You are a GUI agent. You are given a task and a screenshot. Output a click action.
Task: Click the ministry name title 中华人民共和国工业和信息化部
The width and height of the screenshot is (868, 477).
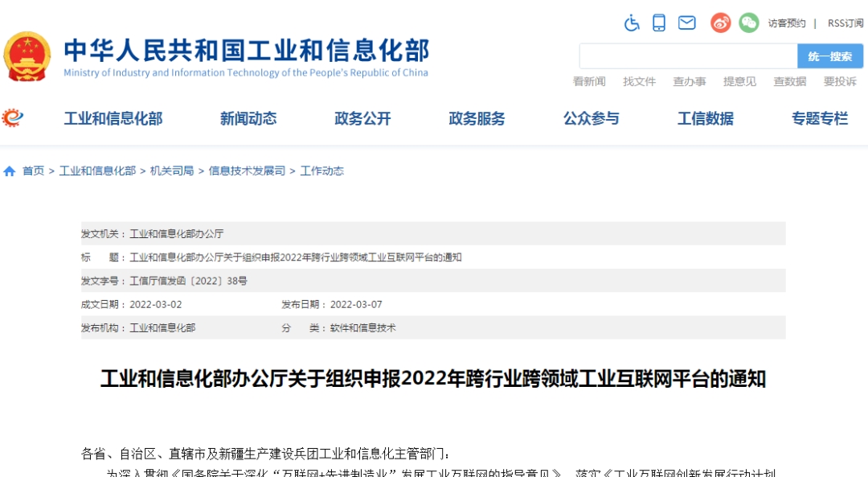247,51
